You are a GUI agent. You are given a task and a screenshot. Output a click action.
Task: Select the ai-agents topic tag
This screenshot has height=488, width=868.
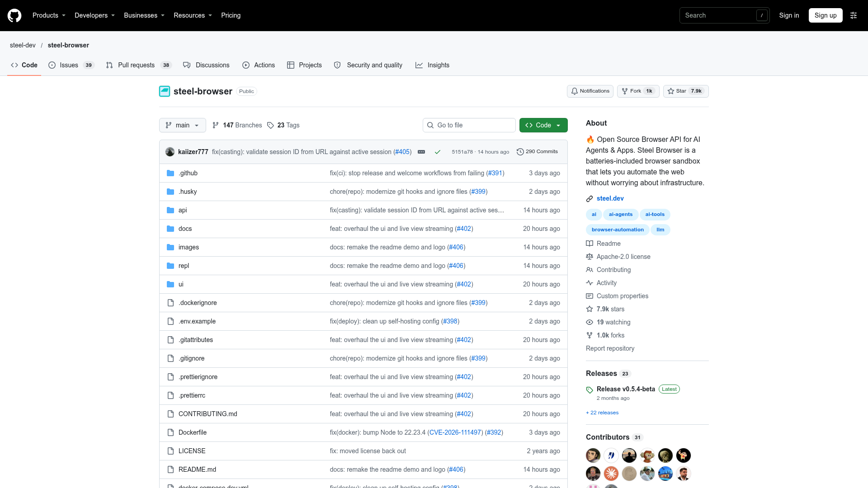[x=620, y=214]
